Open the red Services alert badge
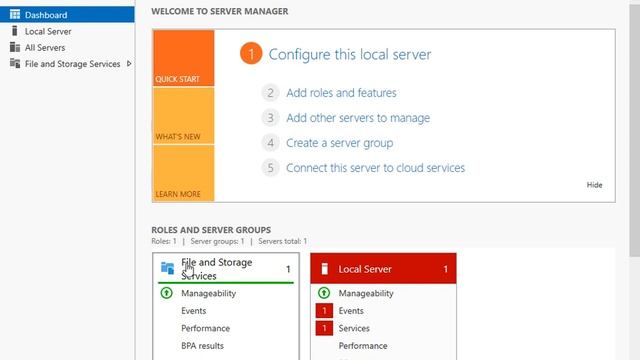This screenshot has height=360, width=640. coord(324,328)
